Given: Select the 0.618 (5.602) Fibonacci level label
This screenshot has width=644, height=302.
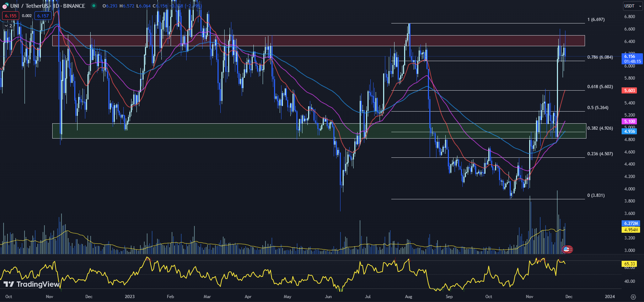Looking at the screenshot, I should coord(600,87).
